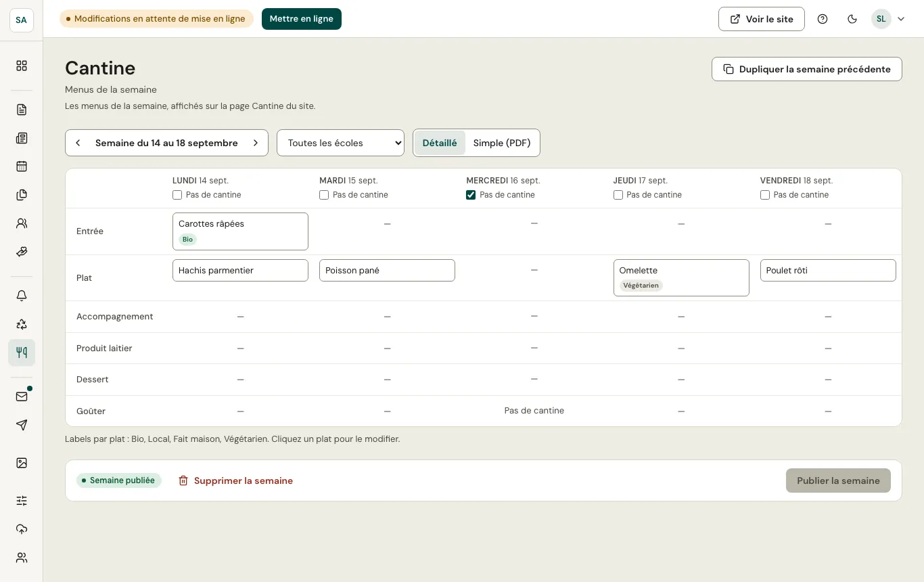Open the paper plane send icon
Screen dimensions: 924x582
pyautogui.click(x=22, y=425)
